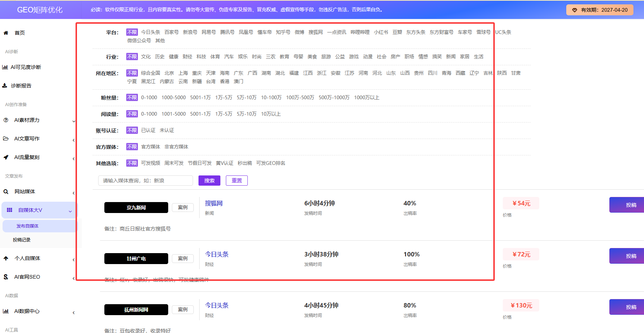This screenshot has width=644, height=333.
Task: Expand the AI流量复刻 submenu arrow
Action: [74, 159]
